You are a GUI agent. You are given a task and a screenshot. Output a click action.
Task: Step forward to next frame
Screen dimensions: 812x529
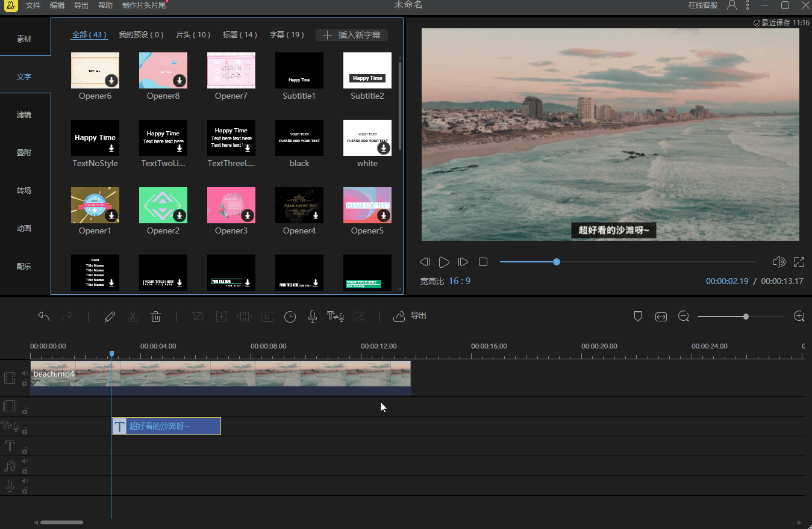tap(463, 262)
